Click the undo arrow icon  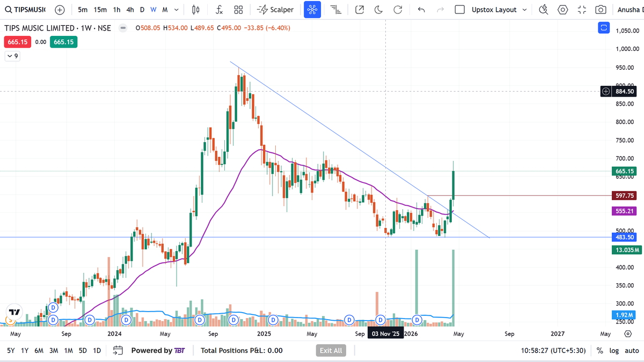pos(421,9)
